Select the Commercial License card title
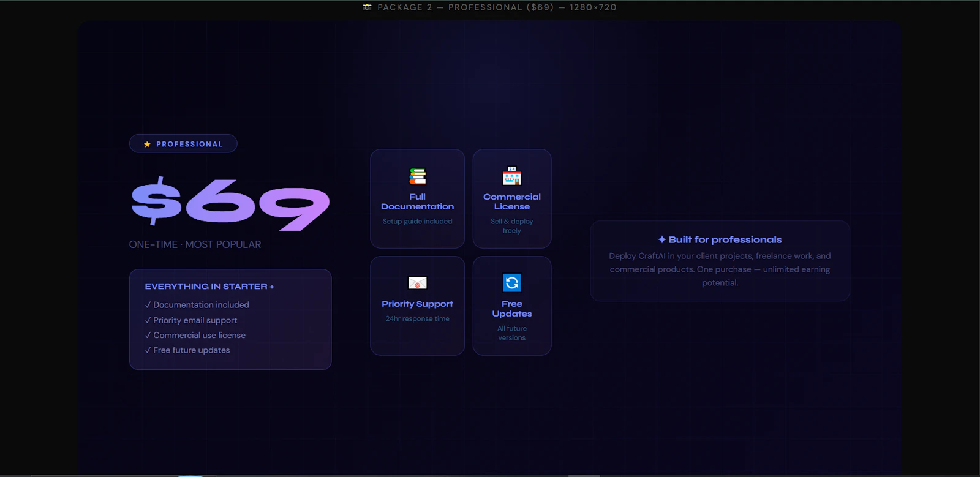 512,201
